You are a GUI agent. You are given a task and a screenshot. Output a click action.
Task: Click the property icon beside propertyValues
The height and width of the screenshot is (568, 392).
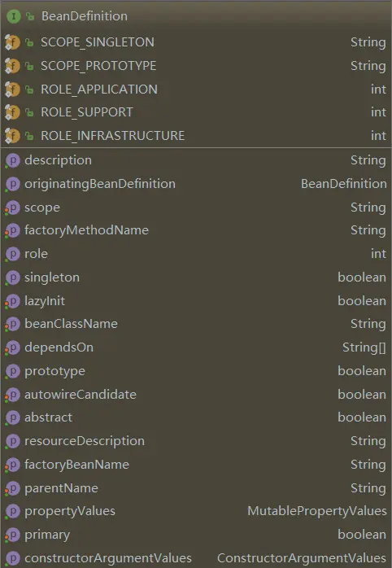click(x=13, y=512)
